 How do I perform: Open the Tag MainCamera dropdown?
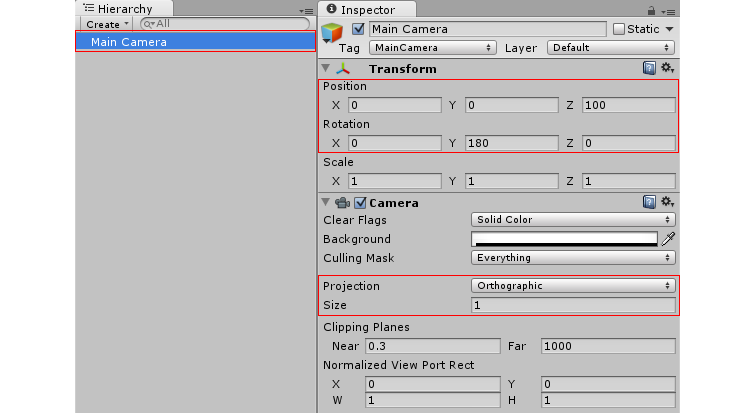[432, 48]
